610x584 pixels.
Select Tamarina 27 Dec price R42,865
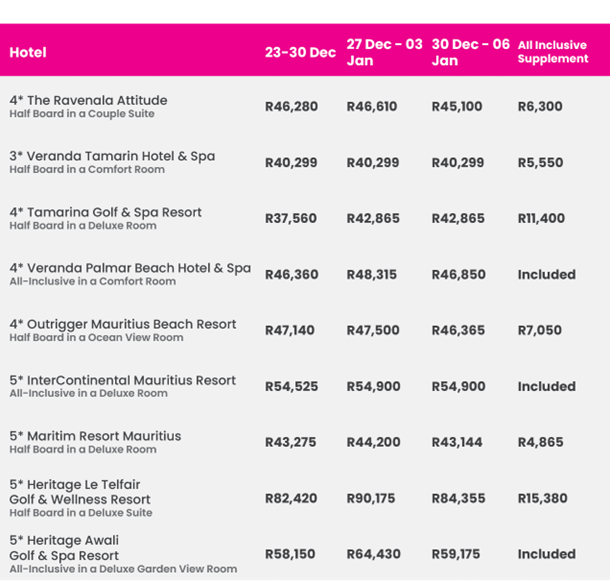pos(372,218)
